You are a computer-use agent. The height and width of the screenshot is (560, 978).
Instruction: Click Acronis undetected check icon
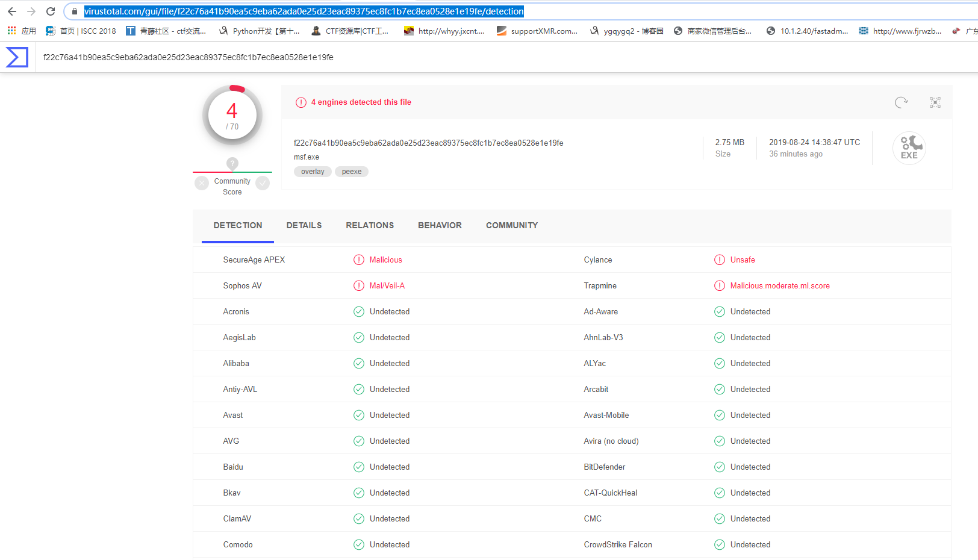359,311
